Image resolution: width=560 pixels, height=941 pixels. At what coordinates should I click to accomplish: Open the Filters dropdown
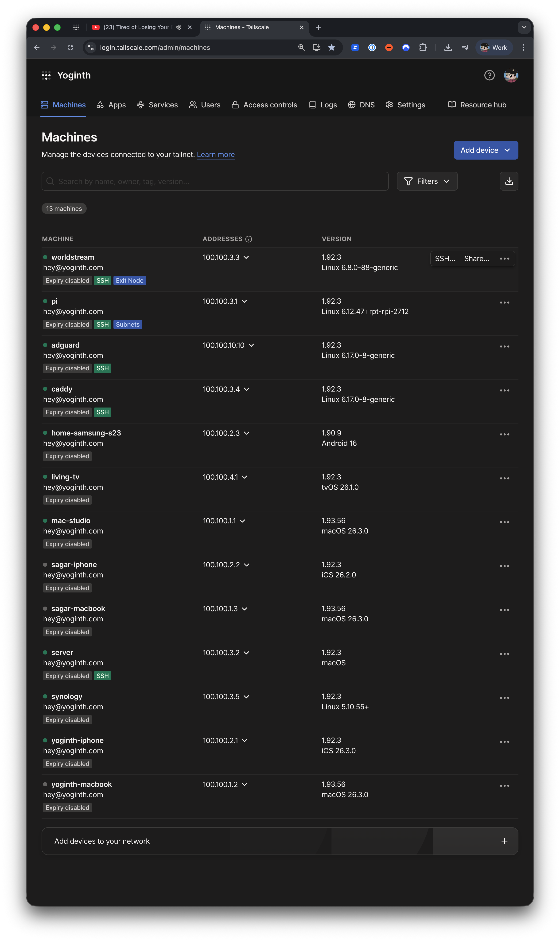[427, 181]
